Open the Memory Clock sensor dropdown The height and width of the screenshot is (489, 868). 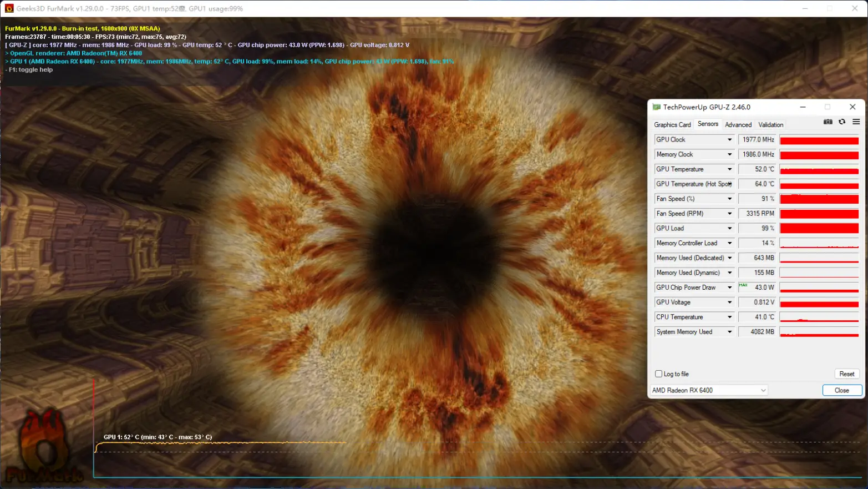pos(729,154)
